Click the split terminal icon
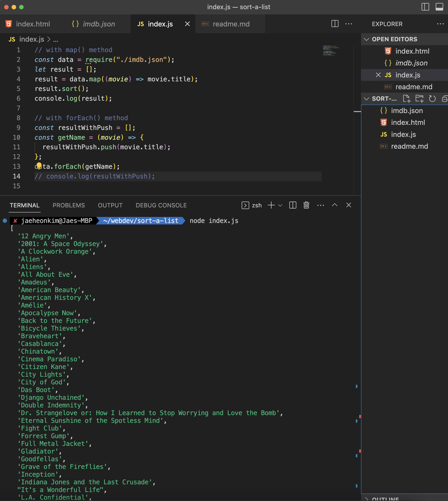Viewport: 448px width, 501px height. (x=293, y=205)
